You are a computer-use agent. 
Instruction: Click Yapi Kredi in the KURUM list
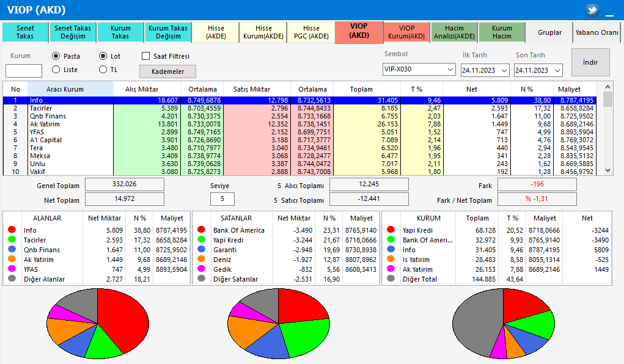[417, 230]
